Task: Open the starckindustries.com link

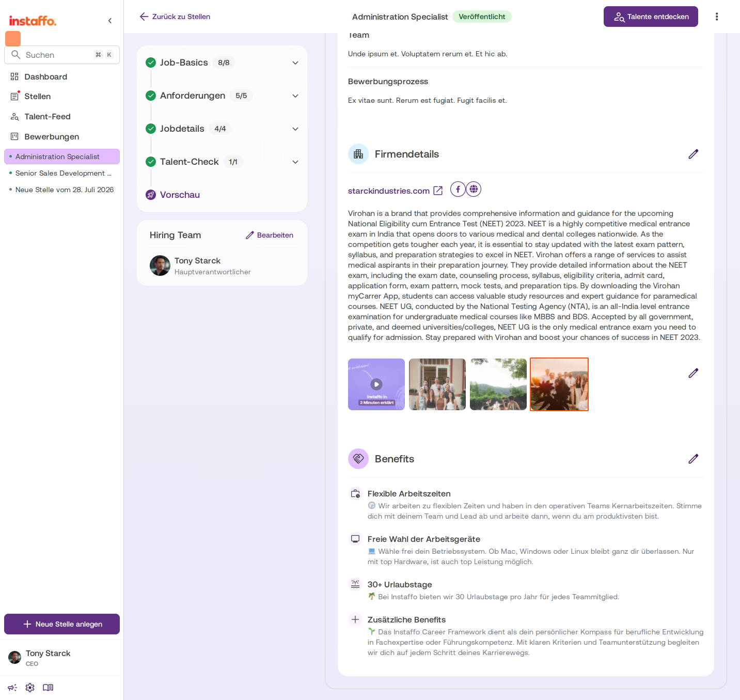Action: click(x=388, y=191)
